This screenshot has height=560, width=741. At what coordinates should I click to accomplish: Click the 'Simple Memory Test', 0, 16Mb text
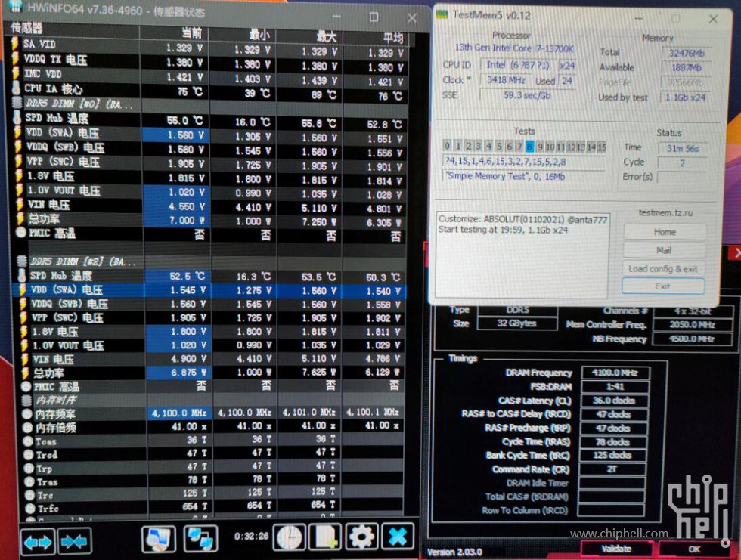(505, 176)
